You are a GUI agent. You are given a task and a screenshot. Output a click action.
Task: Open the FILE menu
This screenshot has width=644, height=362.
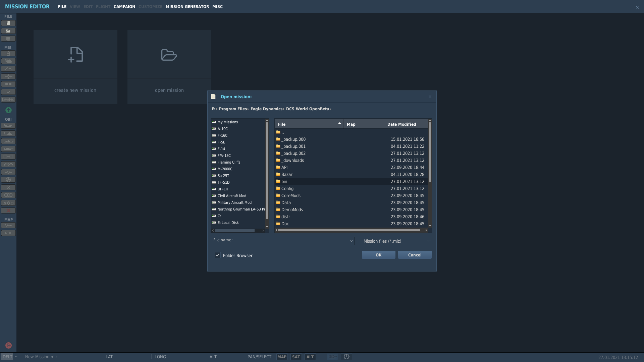tap(62, 7)
